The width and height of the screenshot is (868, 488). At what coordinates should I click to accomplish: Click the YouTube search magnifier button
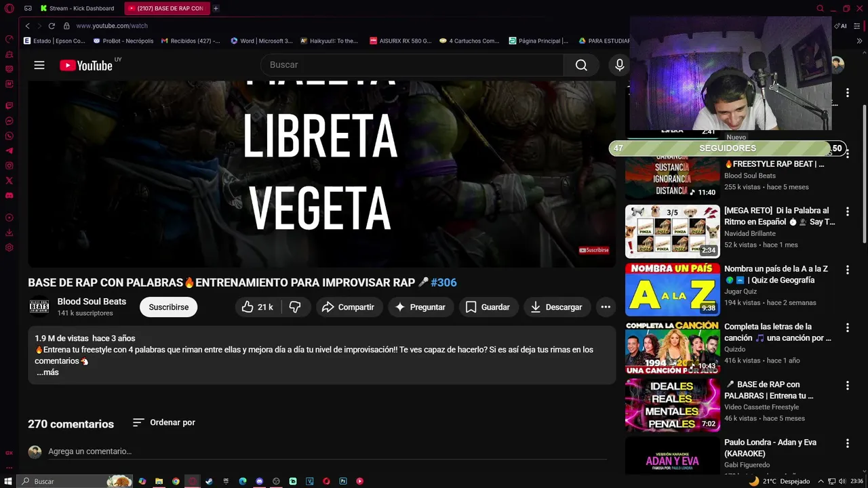coord(581,65)
